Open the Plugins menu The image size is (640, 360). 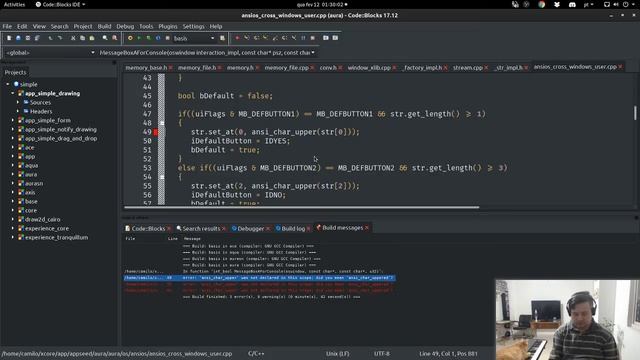tap(168, 26)
